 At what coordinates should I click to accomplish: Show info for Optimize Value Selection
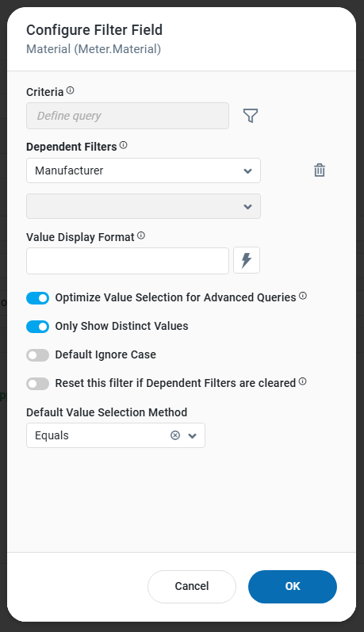click(x=303, y=296)
